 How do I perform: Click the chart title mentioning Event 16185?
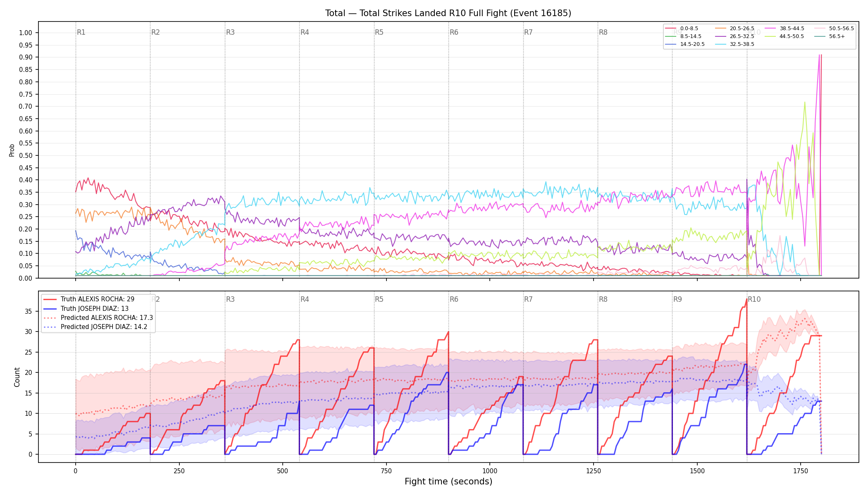[x=448, y=13]
